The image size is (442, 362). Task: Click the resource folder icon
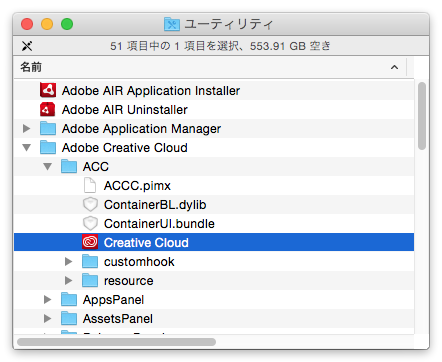point(90,280)
